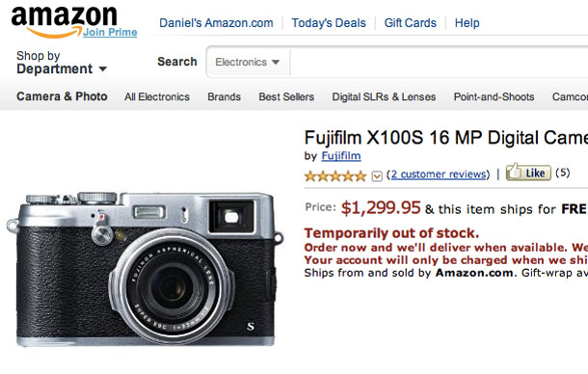Open the Shop by Department menu
The image size is (588, 374).
coord(62,63)
